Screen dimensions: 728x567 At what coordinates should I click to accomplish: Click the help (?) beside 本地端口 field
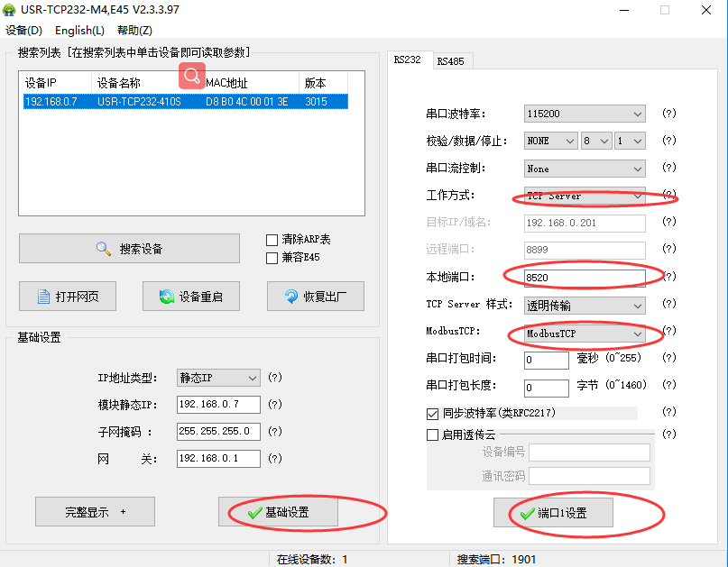(x=668, y=277)
